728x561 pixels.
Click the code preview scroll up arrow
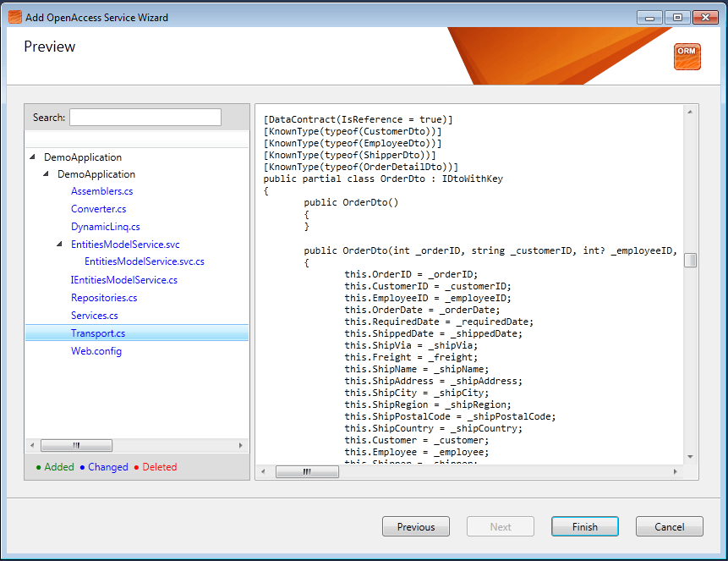[691, 112]
